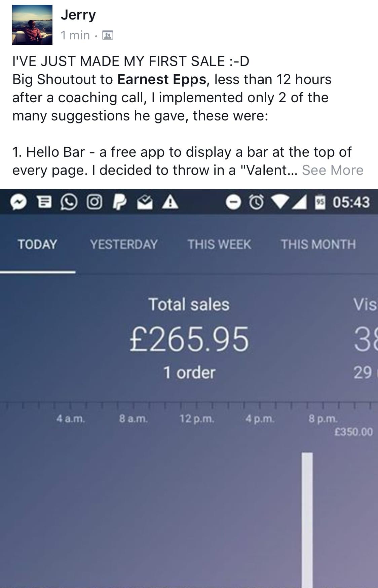Open the Jerry name link
The width and height of the screenshot is (378, 588).
coord(78,15)
